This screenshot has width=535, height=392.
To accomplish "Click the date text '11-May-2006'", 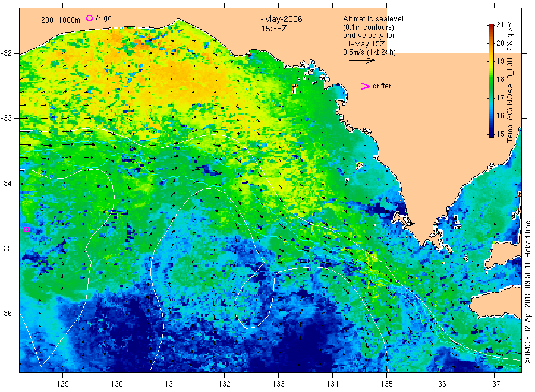I will pos(277,19).
